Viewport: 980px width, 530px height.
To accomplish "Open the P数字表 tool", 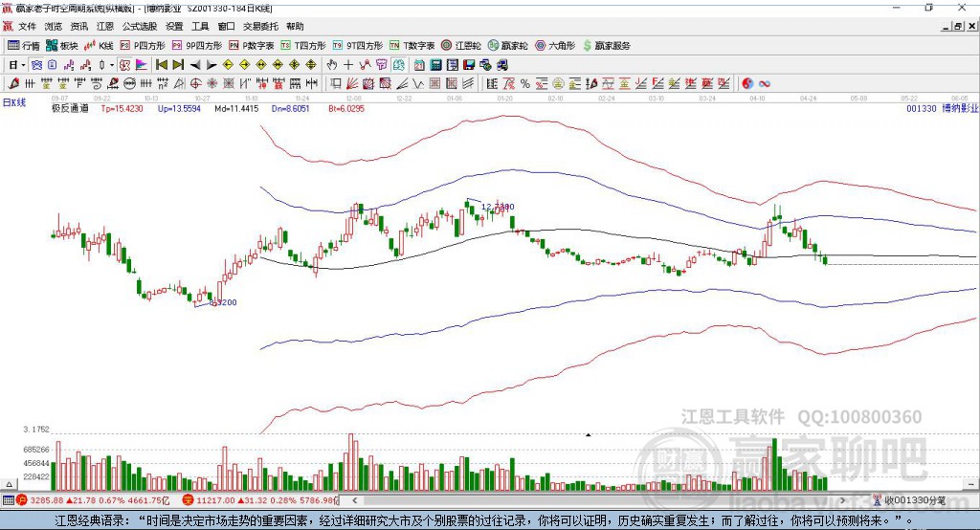I will (252, 46).
